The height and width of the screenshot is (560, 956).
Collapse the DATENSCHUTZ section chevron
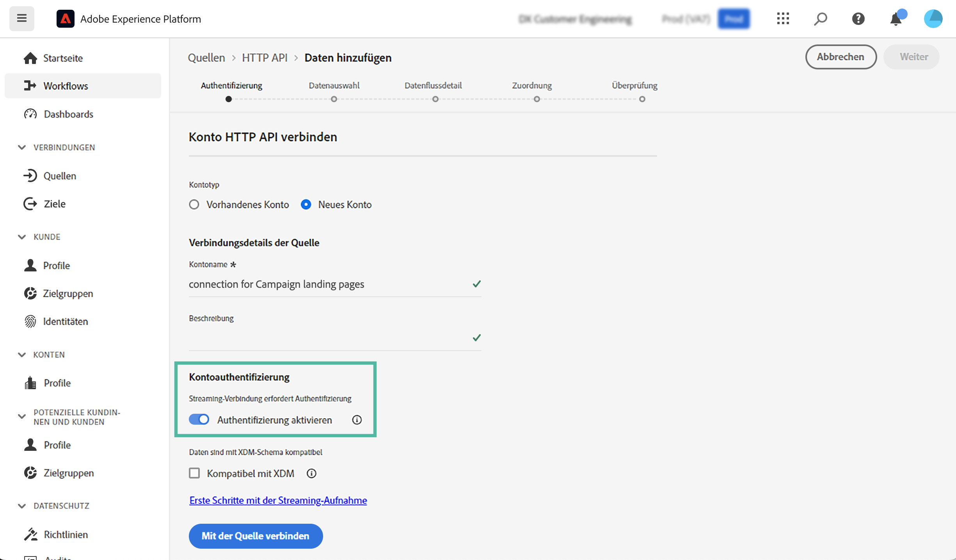(x=22, y=506)
